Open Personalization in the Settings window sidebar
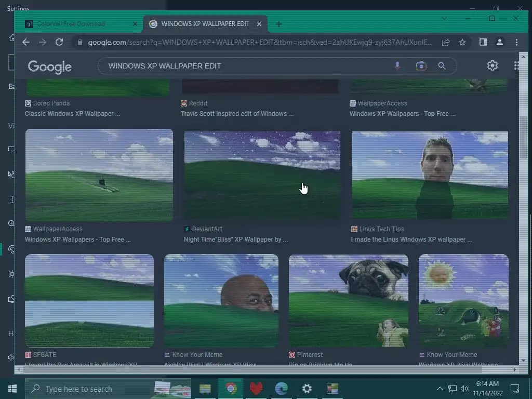 11,249
